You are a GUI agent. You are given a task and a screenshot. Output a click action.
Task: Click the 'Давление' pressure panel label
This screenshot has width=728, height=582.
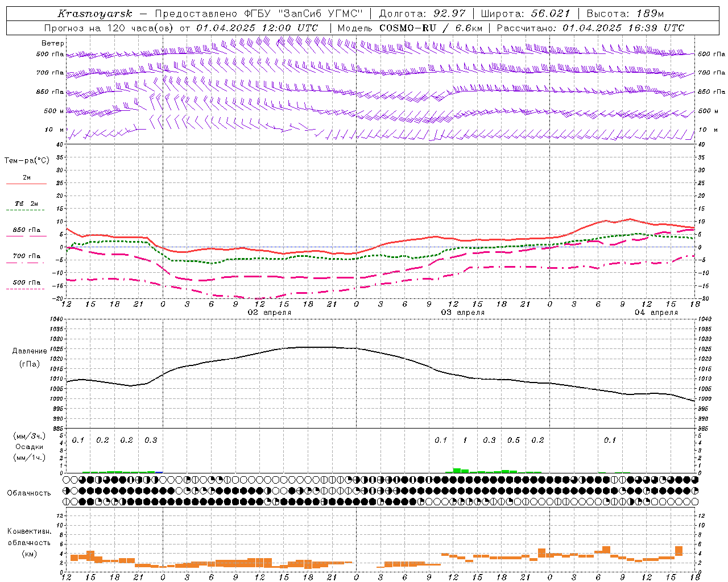coord(29,351)
